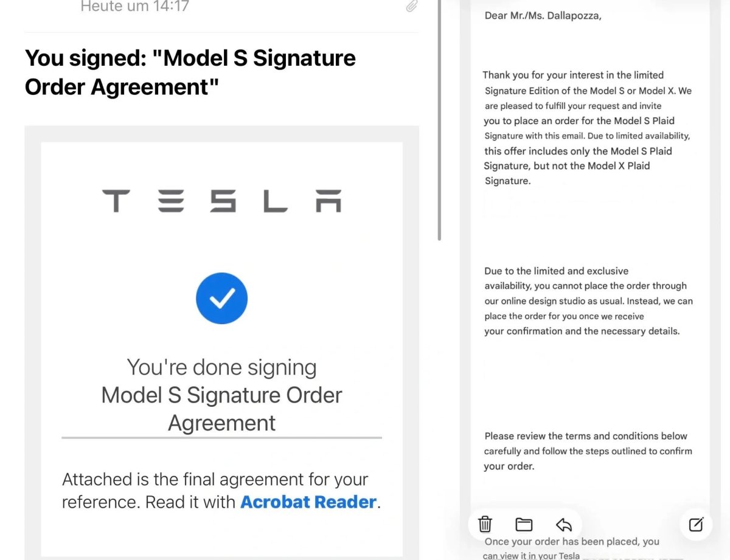Click the 'Thank you for your interest' paragraph

[588, 128]
